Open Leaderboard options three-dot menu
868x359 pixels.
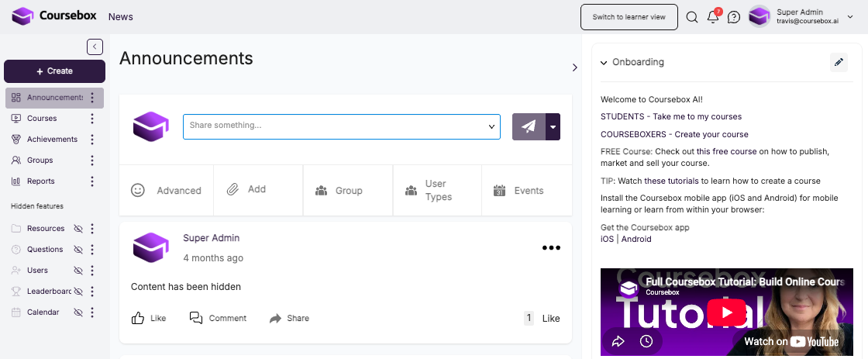(92, 292)
